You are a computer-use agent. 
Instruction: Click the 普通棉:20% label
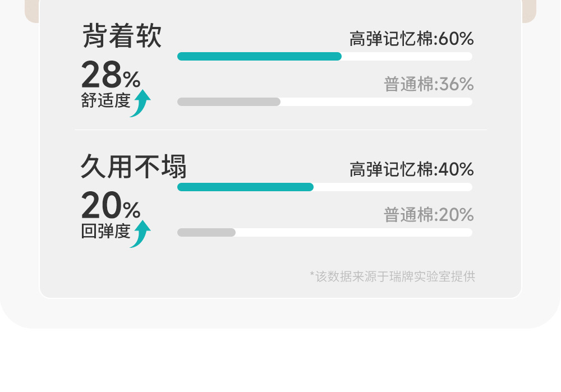click(429, 215)
